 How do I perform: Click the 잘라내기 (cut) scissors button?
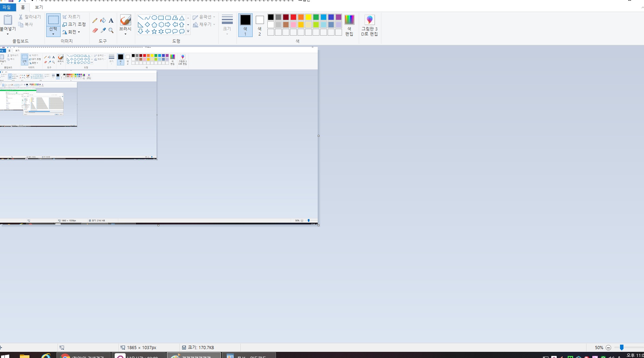[30, 17]
